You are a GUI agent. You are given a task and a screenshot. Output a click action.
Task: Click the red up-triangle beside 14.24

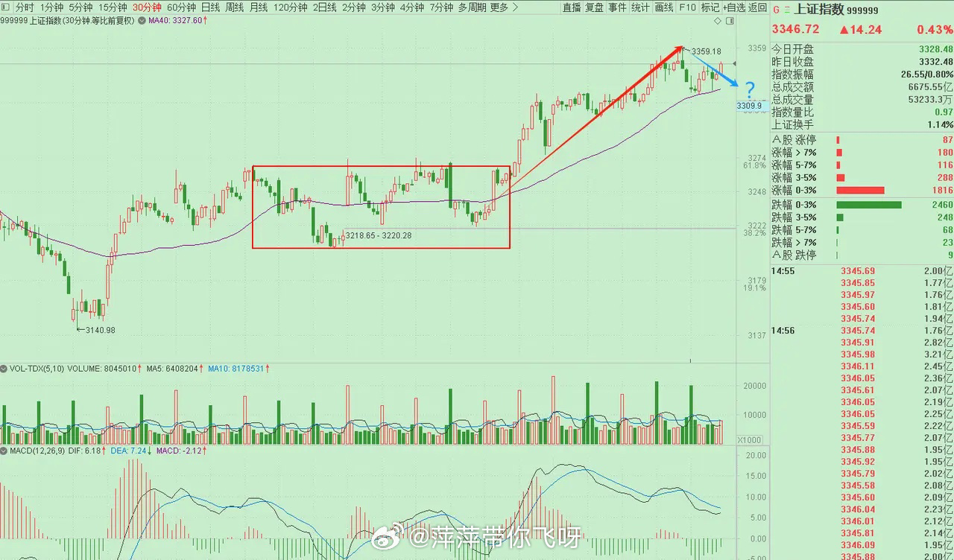843,30
